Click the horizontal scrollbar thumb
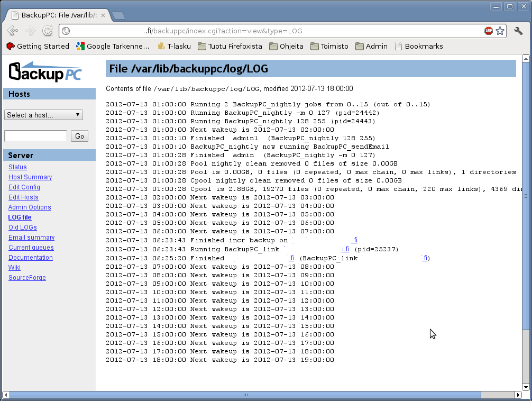Image resolution: width=532 pixels, height=401 pixels. (245, 395)
